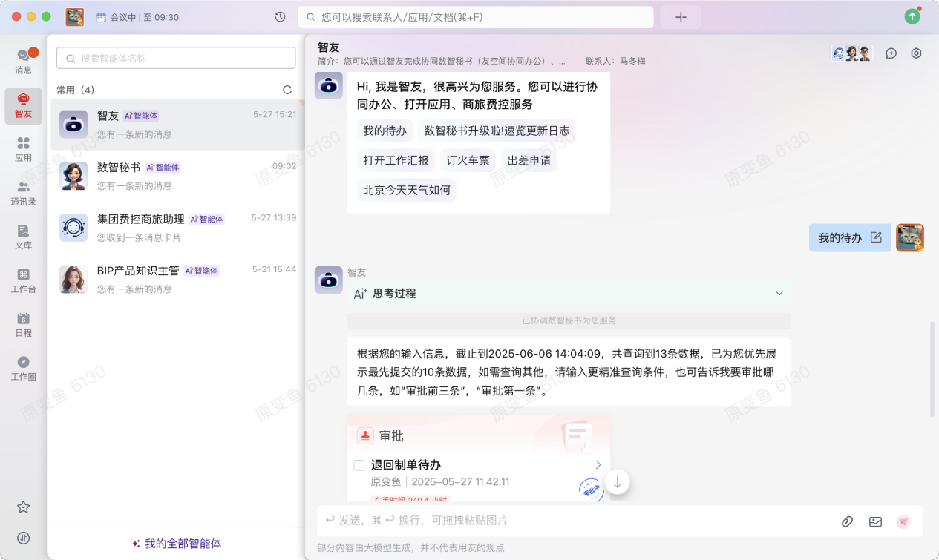Click the global search field in the title bar
Image resolution: width=939 pixels, height=560 pixels.
476,17
